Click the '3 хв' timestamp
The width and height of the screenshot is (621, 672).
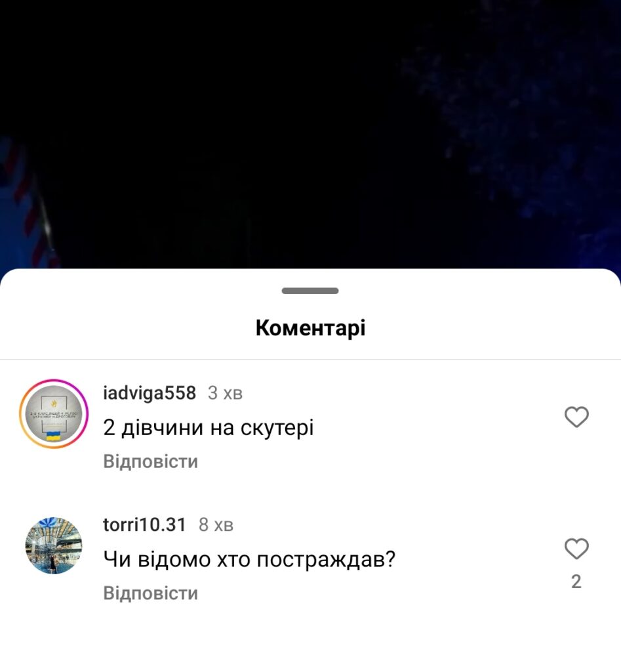tap(226, 393)
